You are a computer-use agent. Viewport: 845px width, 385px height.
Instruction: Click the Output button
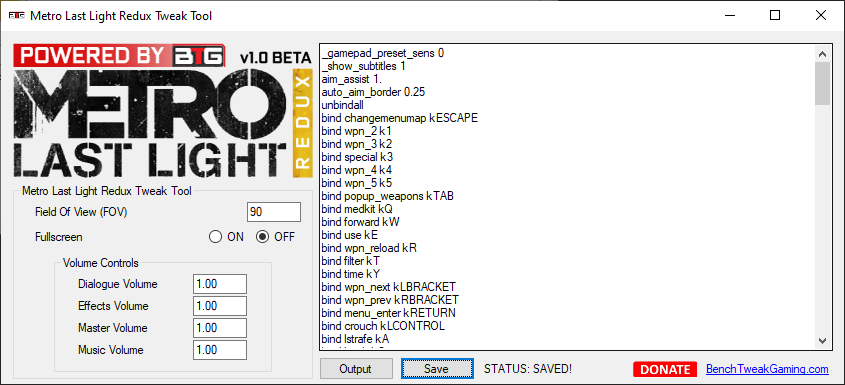coord(356,369)
